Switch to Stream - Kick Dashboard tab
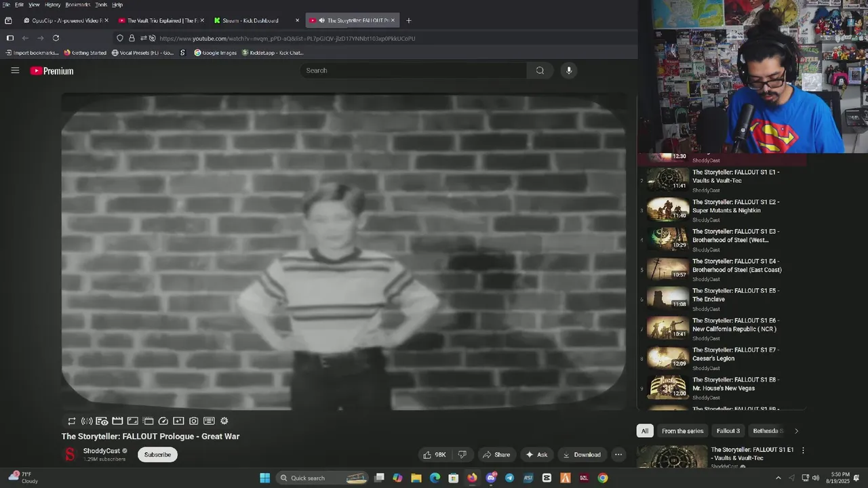 pyautogui.click(x=256, y=20)
